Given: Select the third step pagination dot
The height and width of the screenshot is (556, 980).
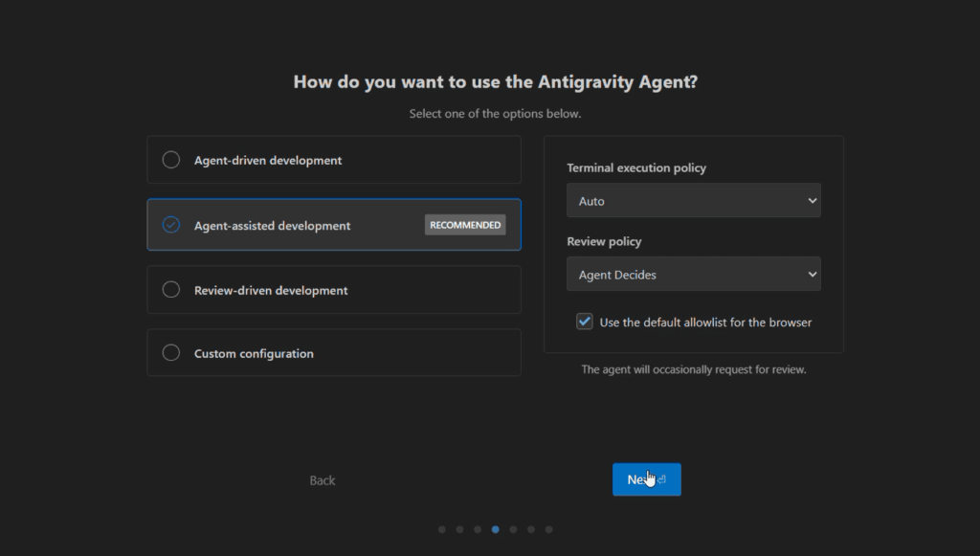Looking at the screenshot, I should [x=478, y=529].
